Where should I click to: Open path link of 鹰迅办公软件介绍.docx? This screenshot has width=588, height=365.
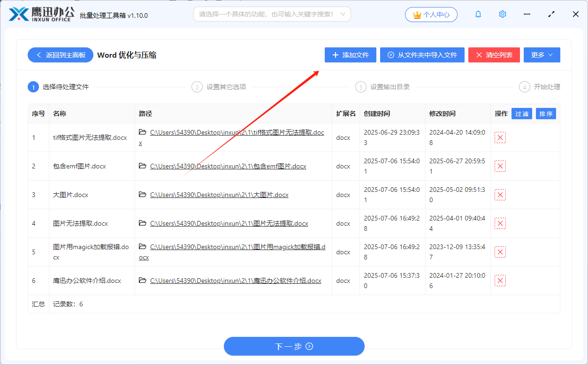(x=236, y=281)
